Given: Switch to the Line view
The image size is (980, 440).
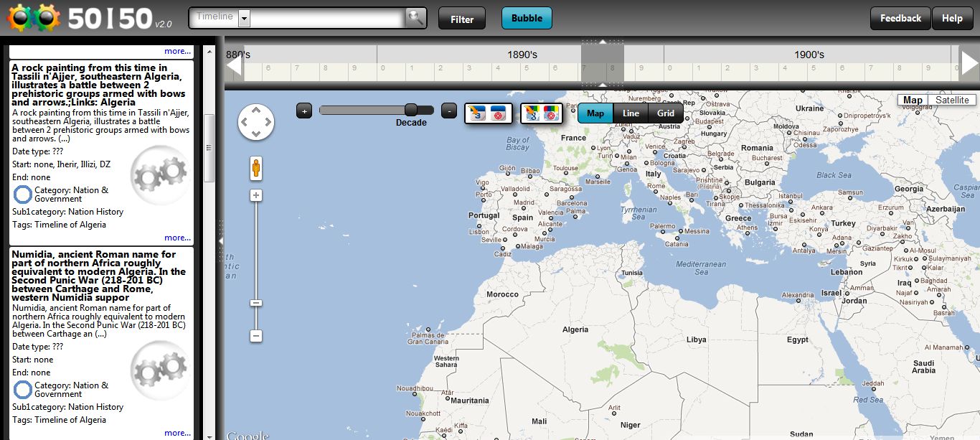Looking at the screenshot, I should (x=631, y=113).
